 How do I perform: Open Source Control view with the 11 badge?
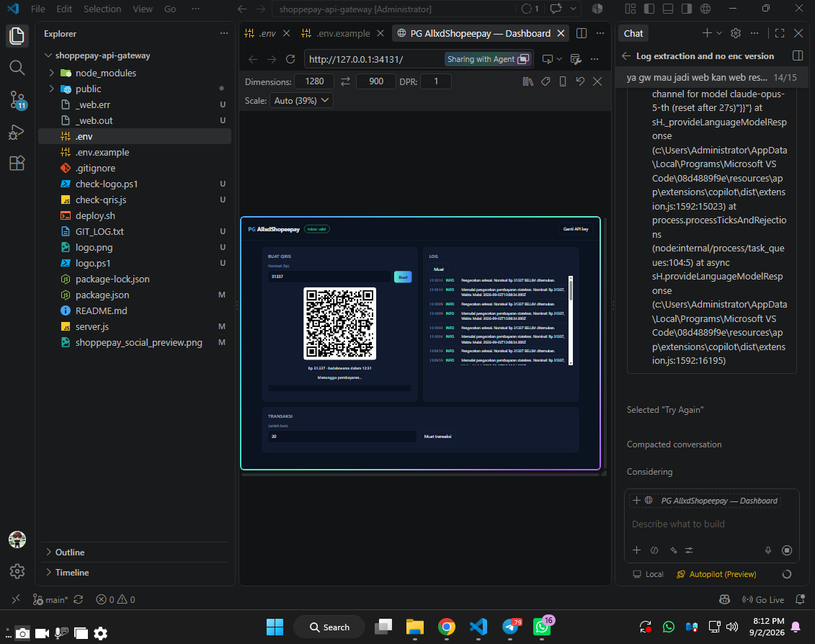coord(17,100)
